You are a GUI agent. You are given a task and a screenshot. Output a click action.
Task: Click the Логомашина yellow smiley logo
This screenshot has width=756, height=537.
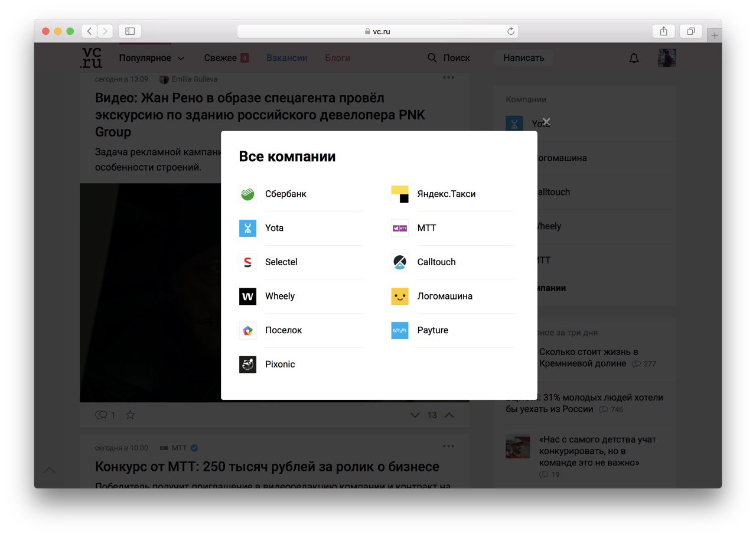[400, 296]
